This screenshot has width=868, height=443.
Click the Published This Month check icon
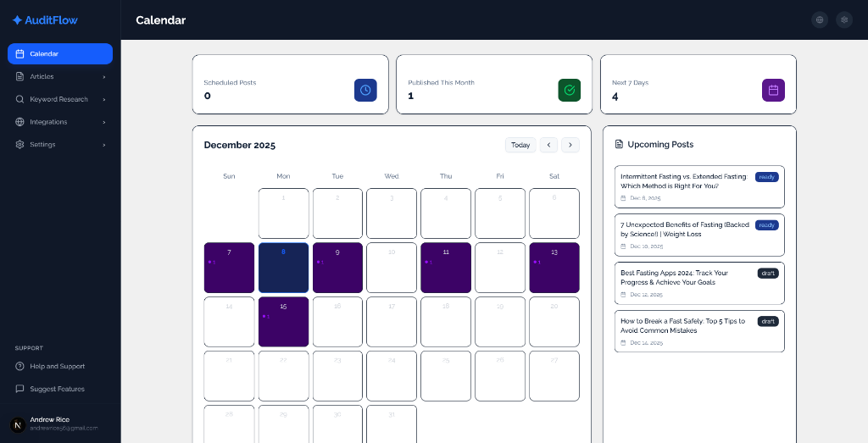[570, 90]
